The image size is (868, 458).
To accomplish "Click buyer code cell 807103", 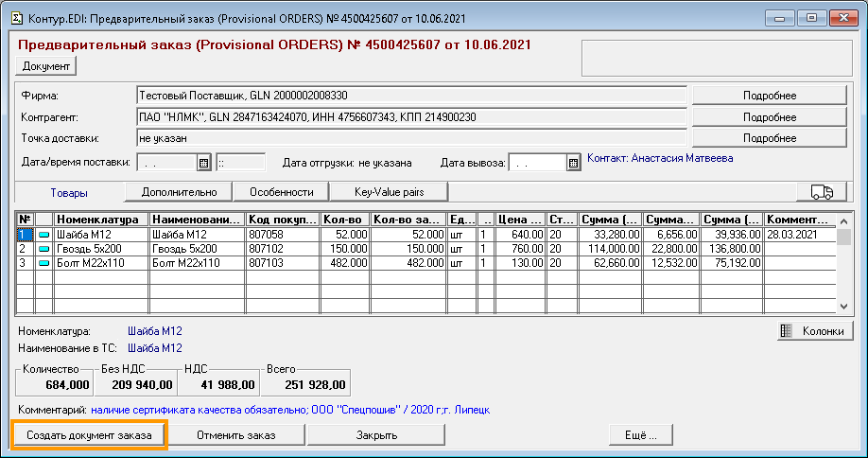I will click(x=283, y=263).
